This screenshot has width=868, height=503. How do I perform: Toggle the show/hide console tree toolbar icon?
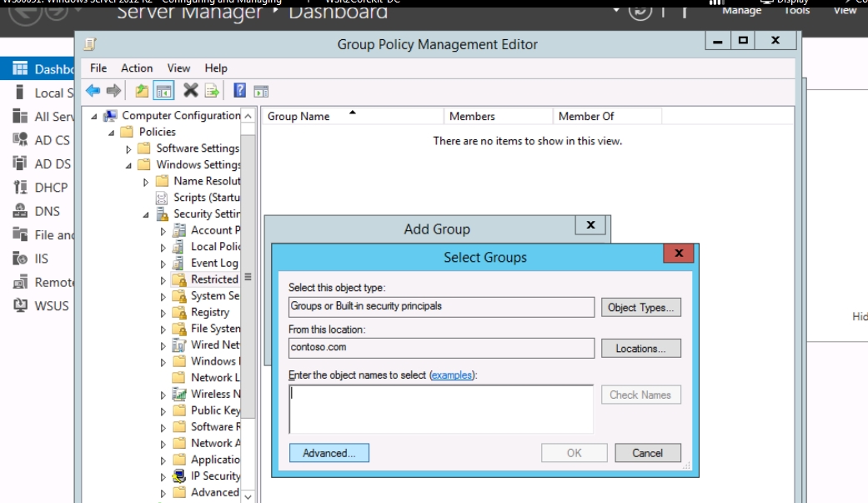(164, 91)
